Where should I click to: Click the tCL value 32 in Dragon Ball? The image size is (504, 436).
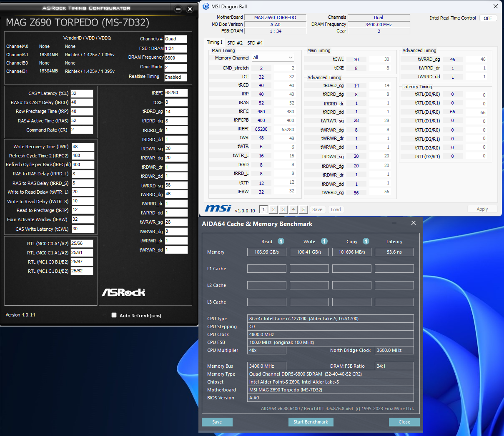tap(261, 77)
